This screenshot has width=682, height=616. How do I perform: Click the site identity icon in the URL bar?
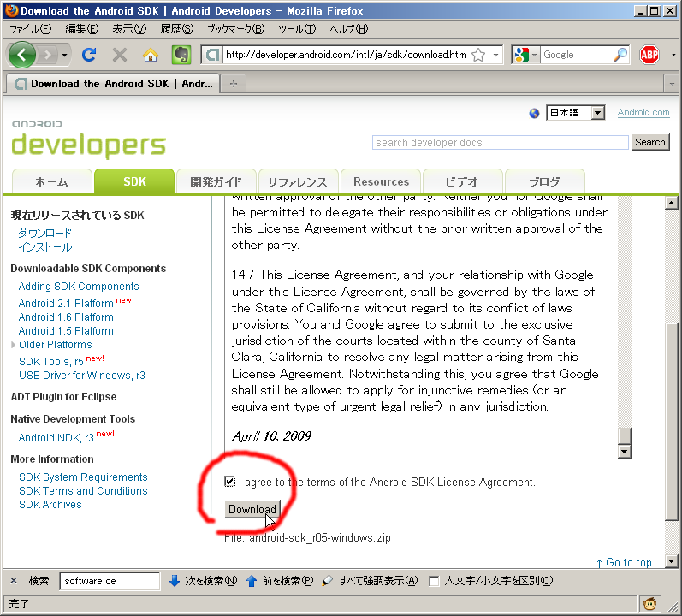[x=212, y=55]
